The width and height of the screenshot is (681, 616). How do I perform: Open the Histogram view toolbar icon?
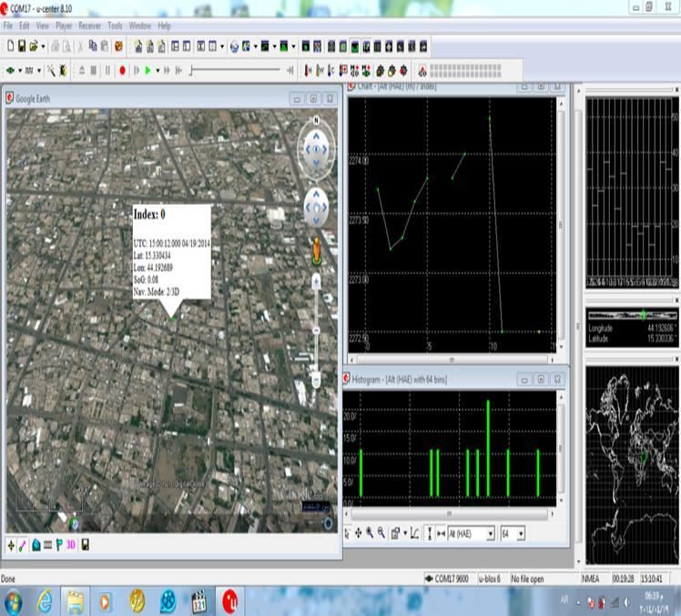284,46
